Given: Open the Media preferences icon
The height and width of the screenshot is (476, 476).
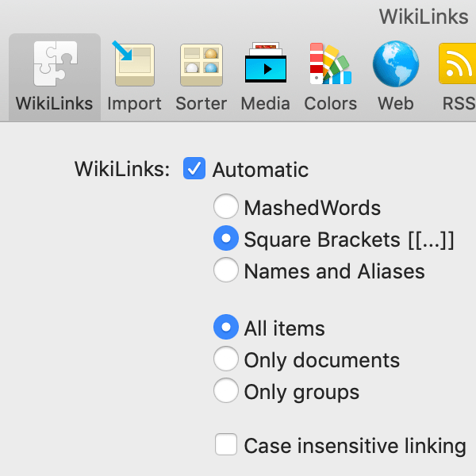Looking at the screenshot, I should click(x=266, y=63).
